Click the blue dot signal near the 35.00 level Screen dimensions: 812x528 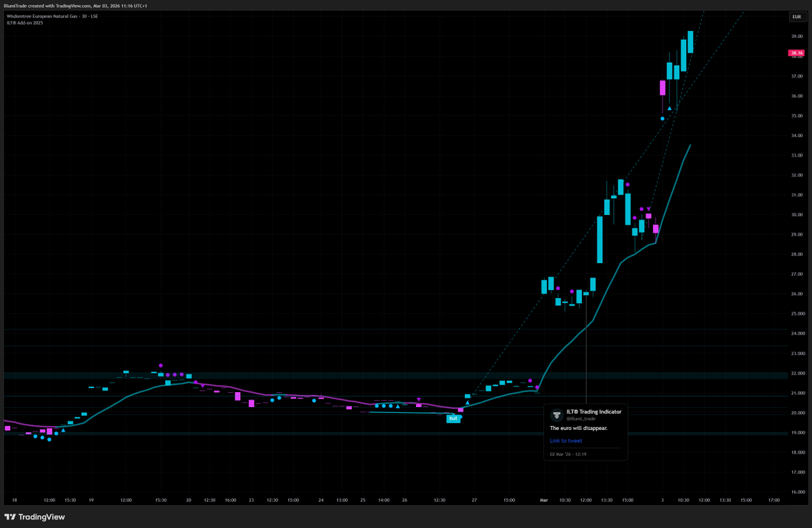click(662, 118)
